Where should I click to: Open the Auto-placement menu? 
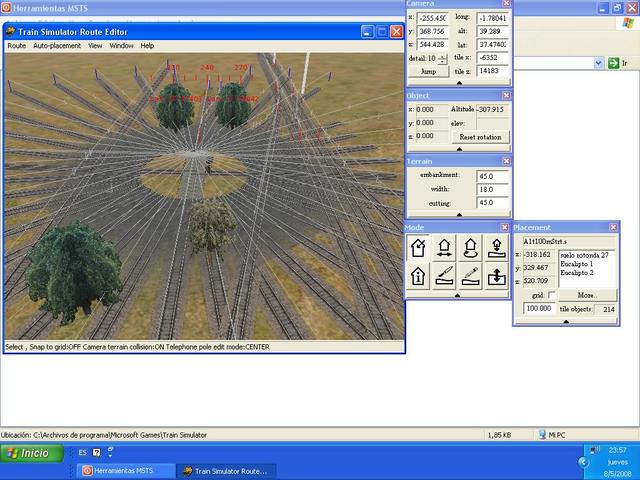click(x=56, y=46)
